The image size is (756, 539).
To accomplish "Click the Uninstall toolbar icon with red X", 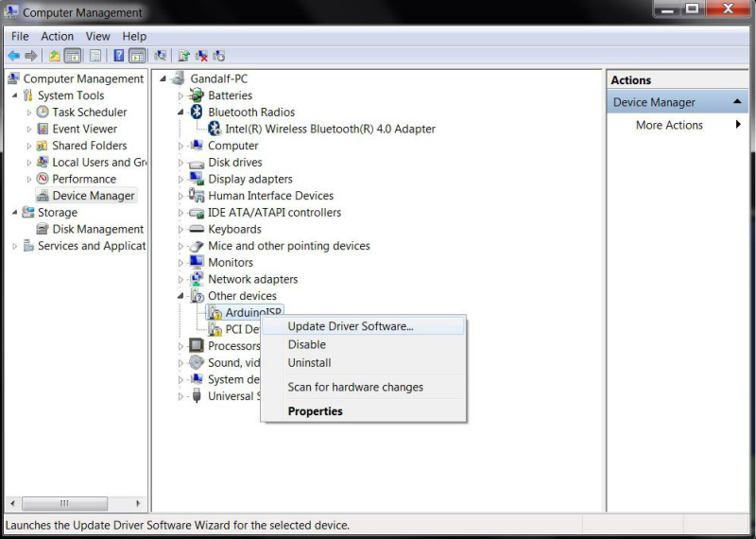I will pyautogui.click(x=201, y=56).
